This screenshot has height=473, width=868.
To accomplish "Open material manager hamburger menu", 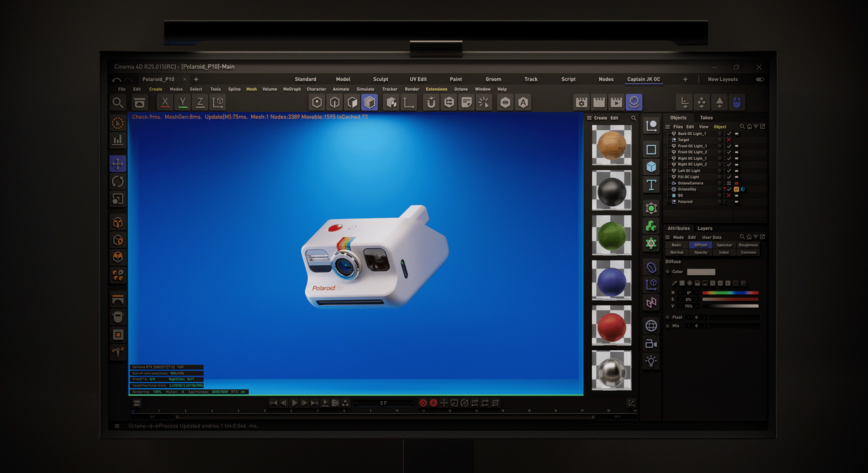I will [x=589, y=118].
